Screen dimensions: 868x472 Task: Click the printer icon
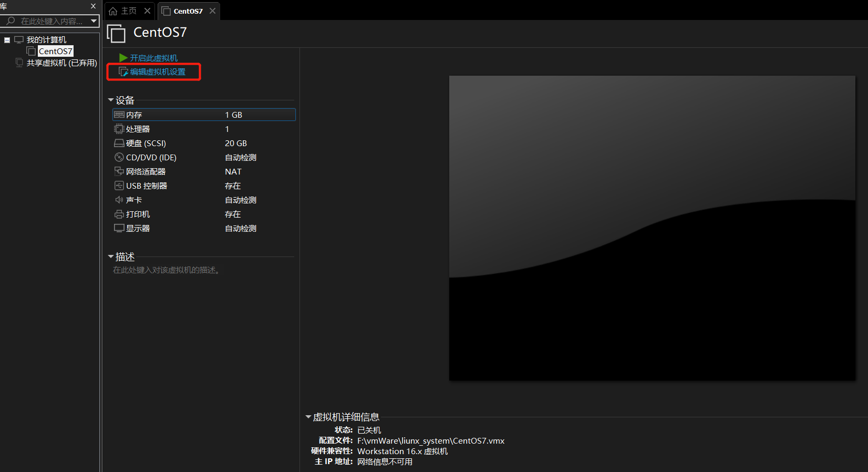click(119, 214)
